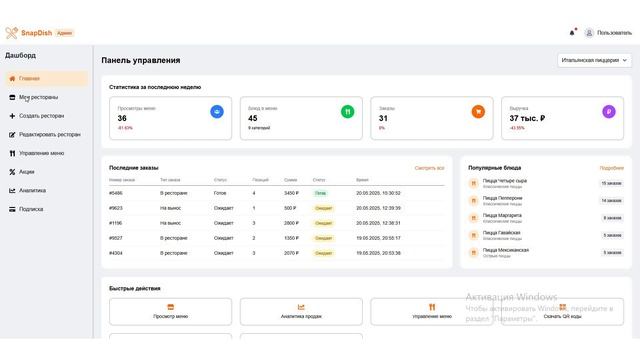Click the Пользователь account label
Screen dimensions: 640x360
(614, 33)
